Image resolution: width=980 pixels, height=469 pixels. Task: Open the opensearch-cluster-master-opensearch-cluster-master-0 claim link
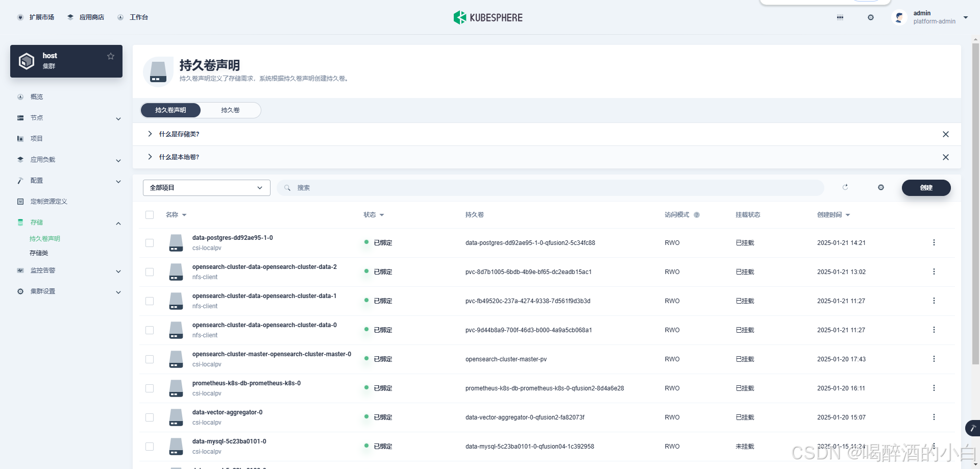coord(272,354)
